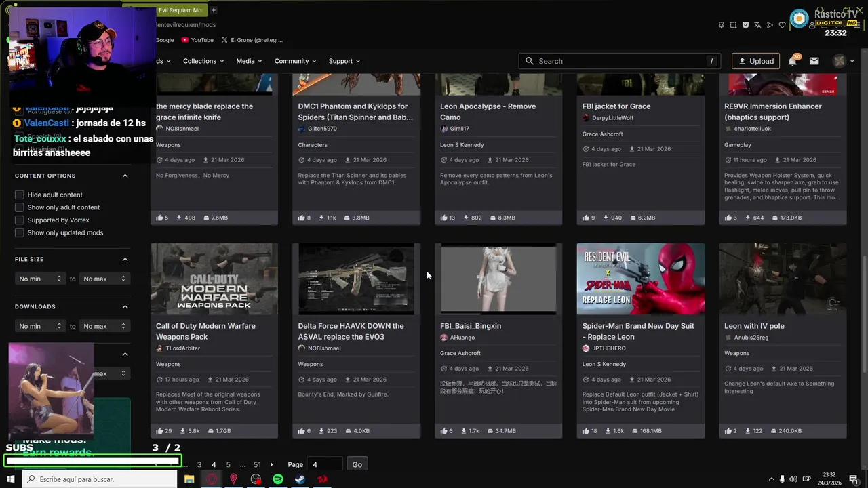Open Spotify from taskbar
This screenshot has height=488, width=868.
[x=278, y=479]
